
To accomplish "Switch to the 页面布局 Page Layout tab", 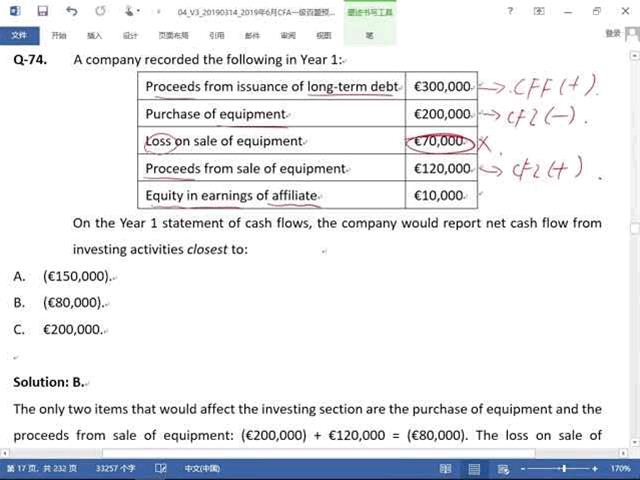I will (x=173, y=36).
